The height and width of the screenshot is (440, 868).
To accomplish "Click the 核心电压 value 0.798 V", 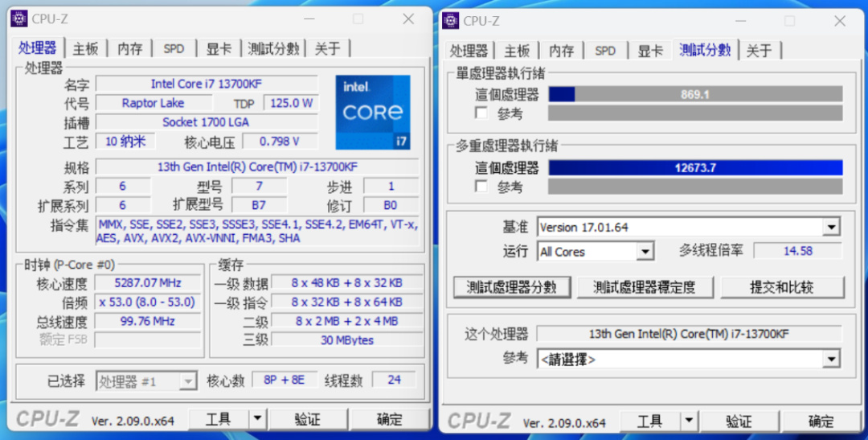I will pyautogui.click(x=280, y=142).
